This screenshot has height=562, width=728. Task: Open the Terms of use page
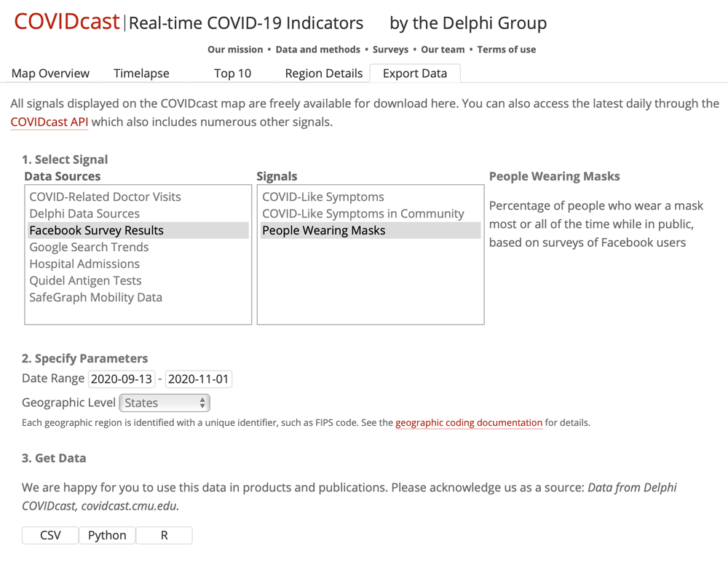point(507,50)
